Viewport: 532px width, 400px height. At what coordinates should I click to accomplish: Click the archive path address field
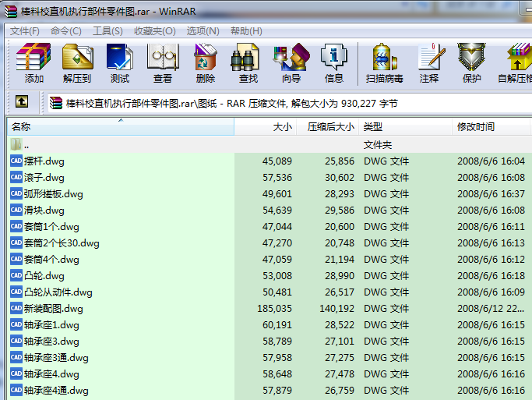click(290, 103)
